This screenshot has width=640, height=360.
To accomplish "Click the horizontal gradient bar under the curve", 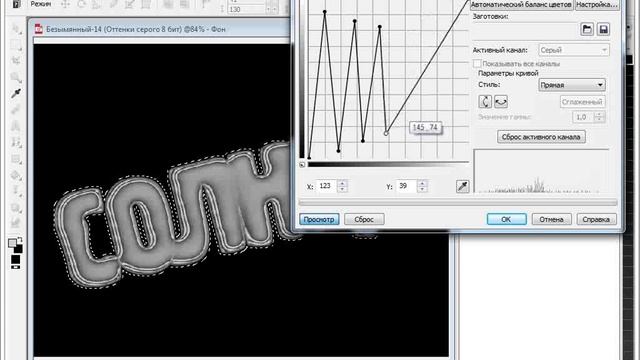I will (388, 164).
